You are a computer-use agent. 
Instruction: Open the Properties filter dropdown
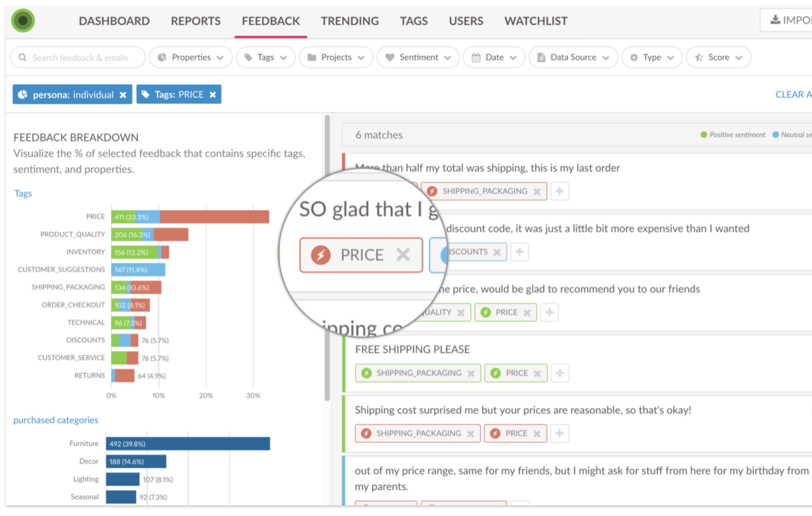click(191, 57)
